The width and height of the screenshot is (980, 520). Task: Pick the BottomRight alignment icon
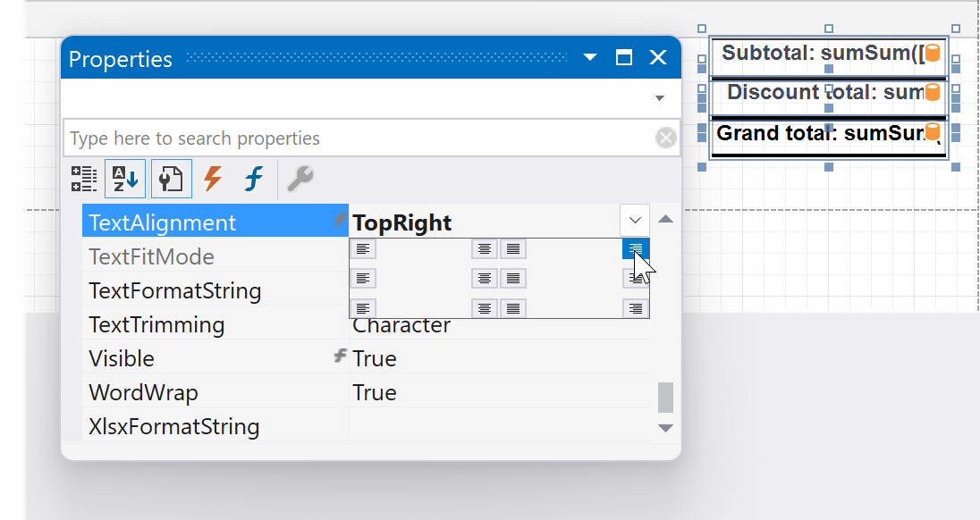pos(635,307)
